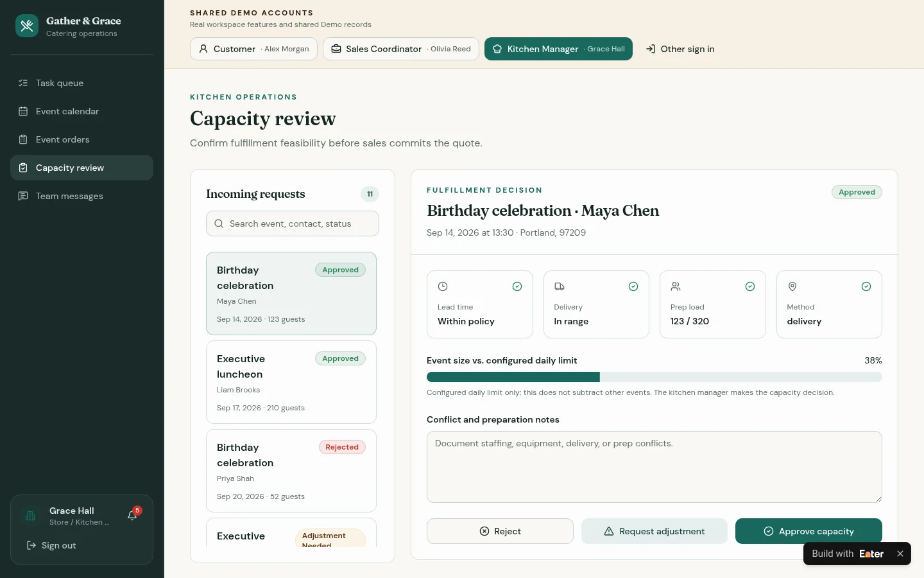Open Event calendar in sidebar

[81, 111]
